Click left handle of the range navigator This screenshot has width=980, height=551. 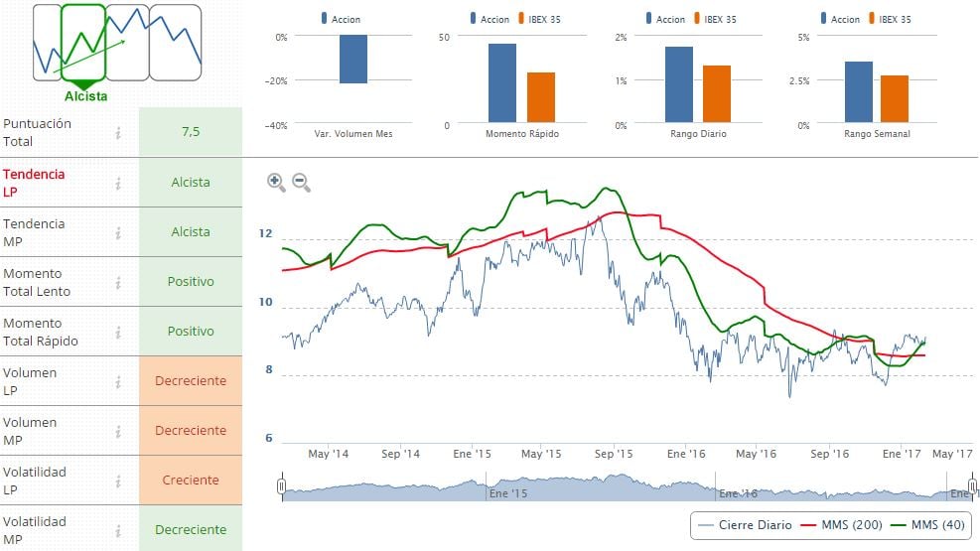(282, 486)
